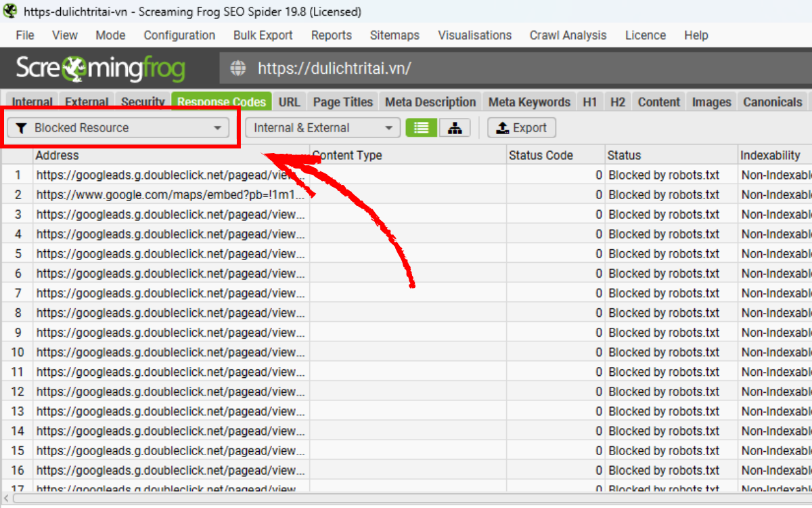Expand the Internal & External dropdown
Image resolution: width=812 pixels, height=508 pixels.
(322, 128)
